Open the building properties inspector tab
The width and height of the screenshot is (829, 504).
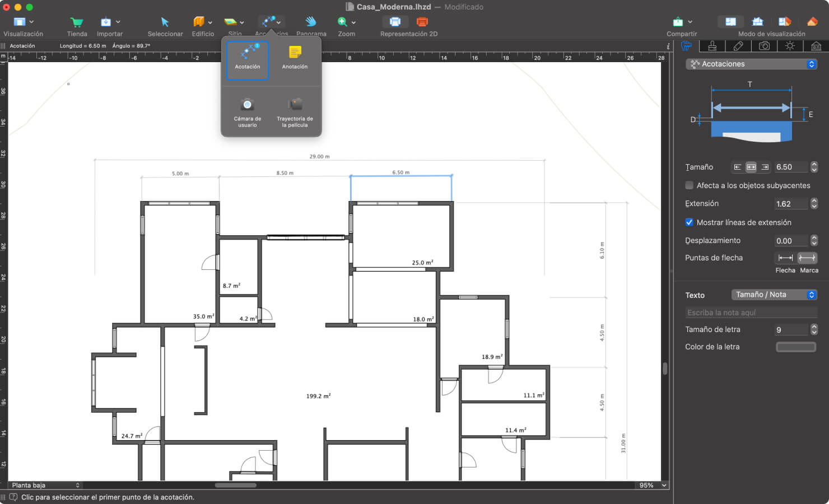click(x=816, y=46)
